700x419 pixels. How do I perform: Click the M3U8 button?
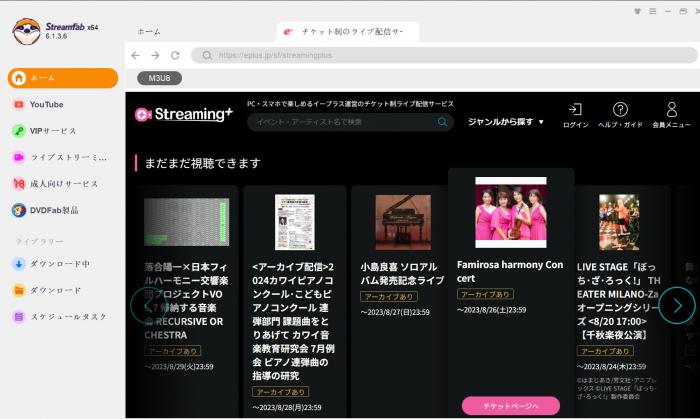coord(159,78)
